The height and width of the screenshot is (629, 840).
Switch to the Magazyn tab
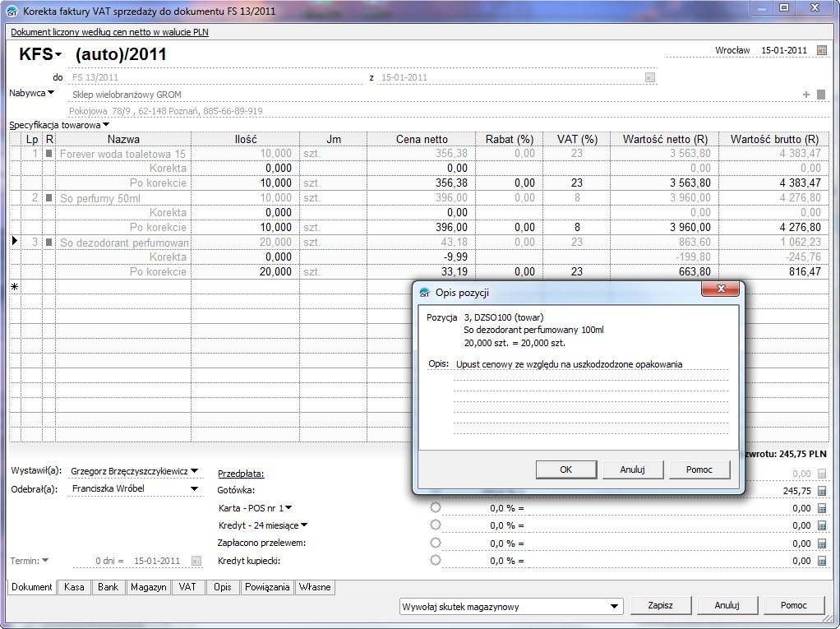pyautogui.click(x=149, y=587)
